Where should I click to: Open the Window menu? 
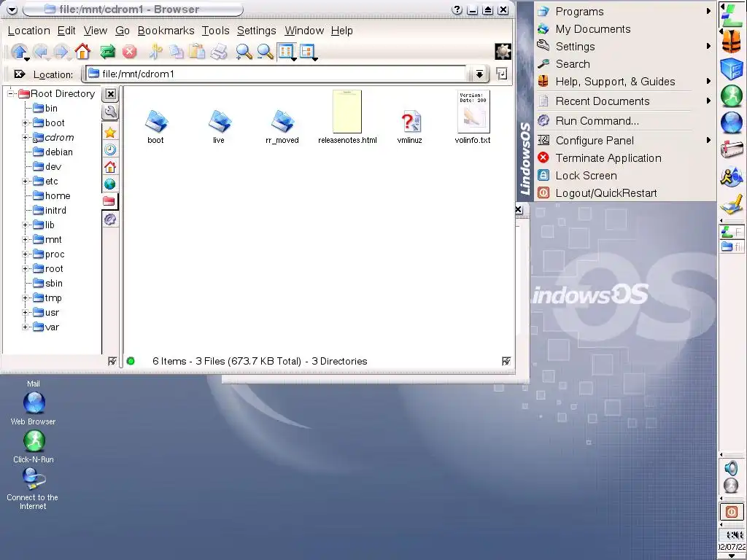click(x=304, y=31)
